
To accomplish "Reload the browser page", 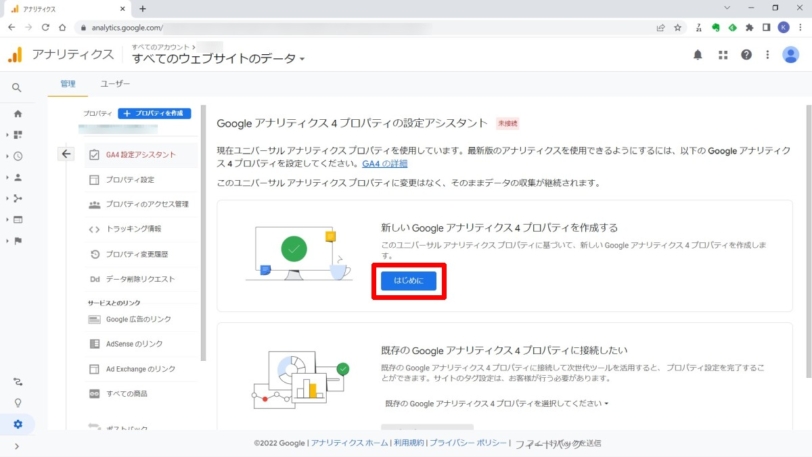I will (46, 27).
